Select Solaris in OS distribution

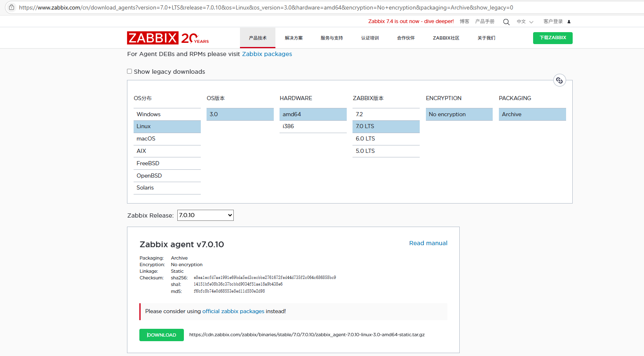pyautogui.click(x=167, y=188)
